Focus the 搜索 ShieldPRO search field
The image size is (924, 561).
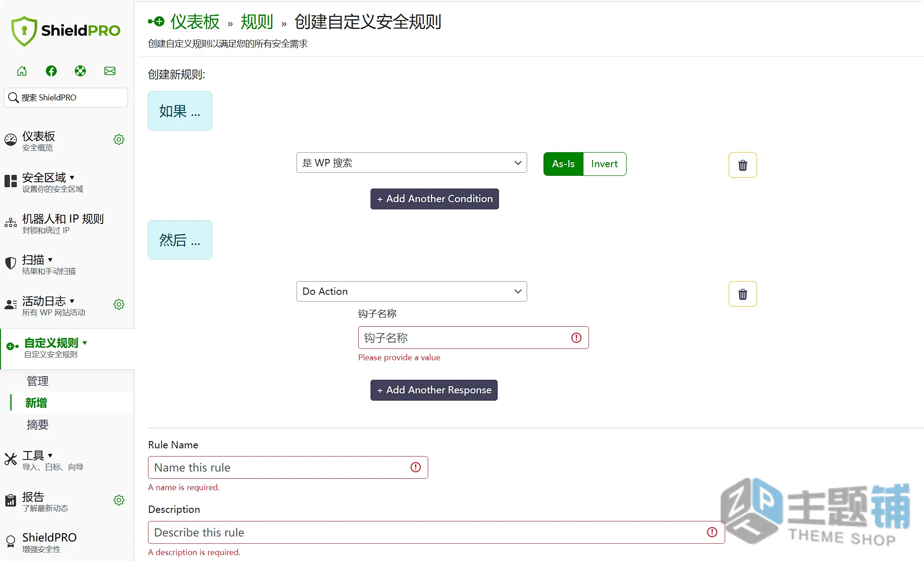tap(66, 98)
